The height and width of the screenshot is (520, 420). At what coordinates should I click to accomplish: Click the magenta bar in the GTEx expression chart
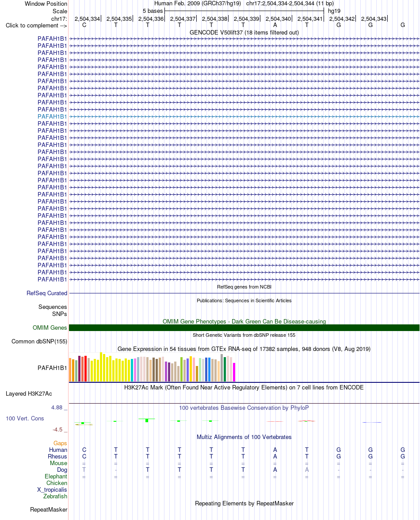click(234, 372)
